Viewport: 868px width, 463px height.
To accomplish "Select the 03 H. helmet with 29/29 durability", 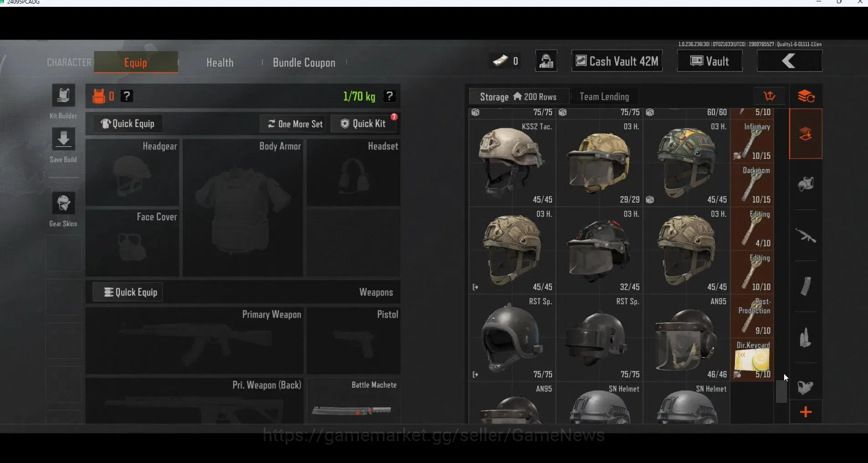I will (x=599, y=163).
